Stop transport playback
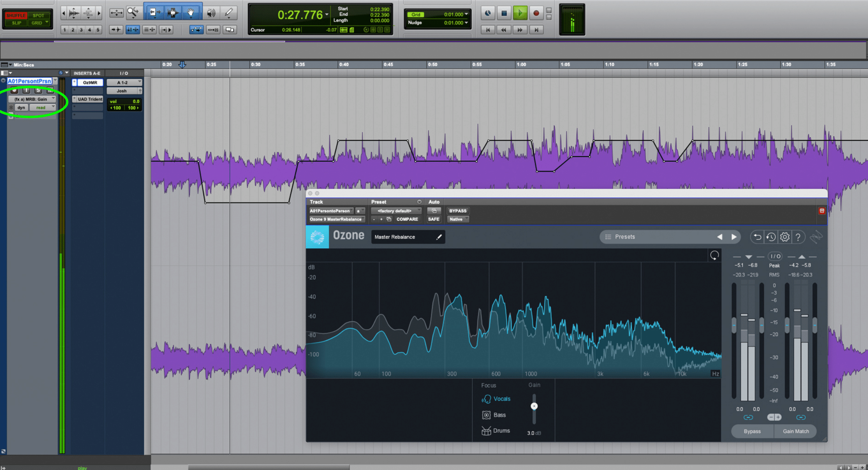The width and height of the screenshot is (868, 470). [504, 13]
